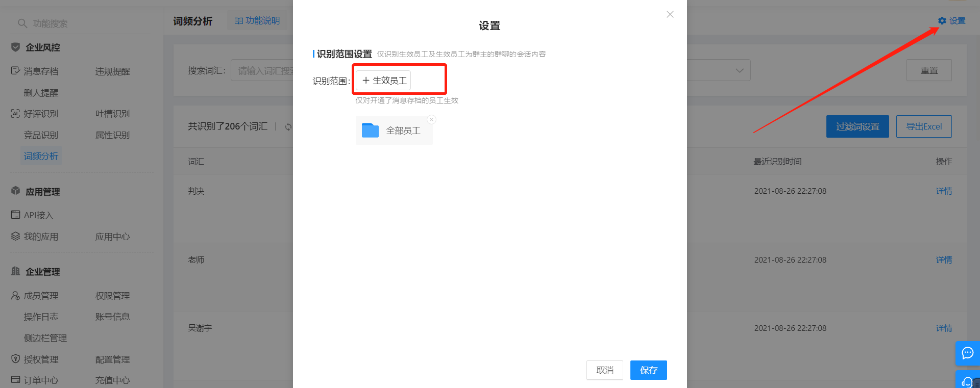Save the settings with 保存
The width and height of the screenshot is (980, 388).
[x=649, y=370]
